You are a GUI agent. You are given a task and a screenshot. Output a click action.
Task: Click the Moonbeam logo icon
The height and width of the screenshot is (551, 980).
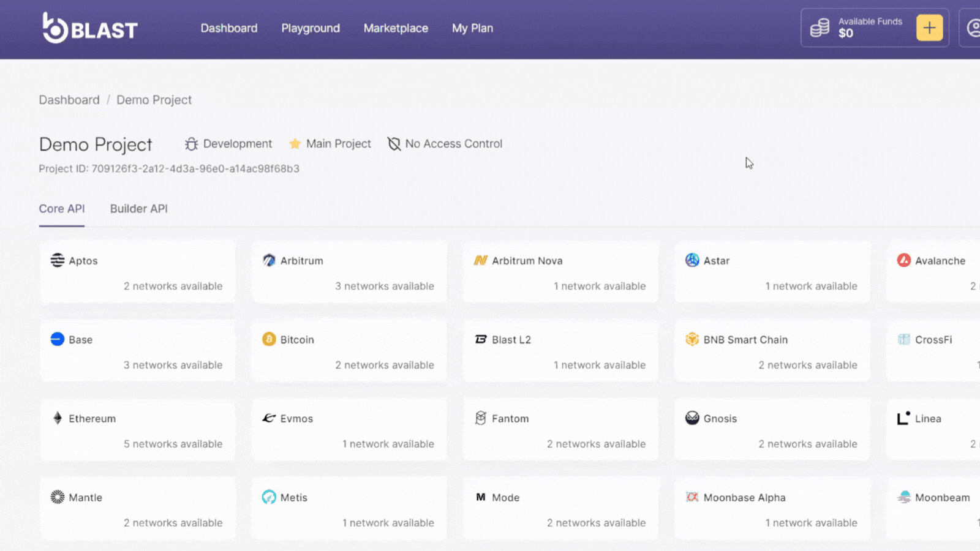[x=904, y=497]
